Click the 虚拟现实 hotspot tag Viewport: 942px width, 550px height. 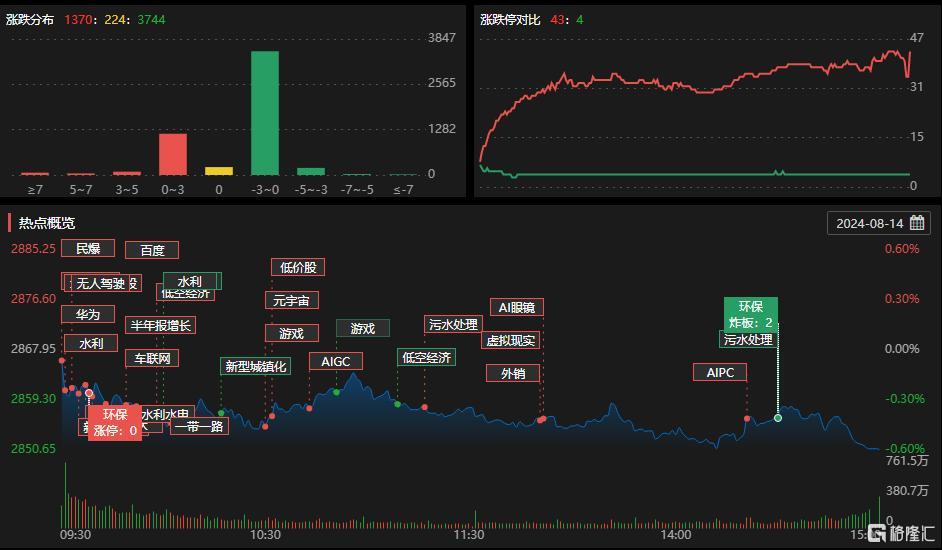pos(511,340)
